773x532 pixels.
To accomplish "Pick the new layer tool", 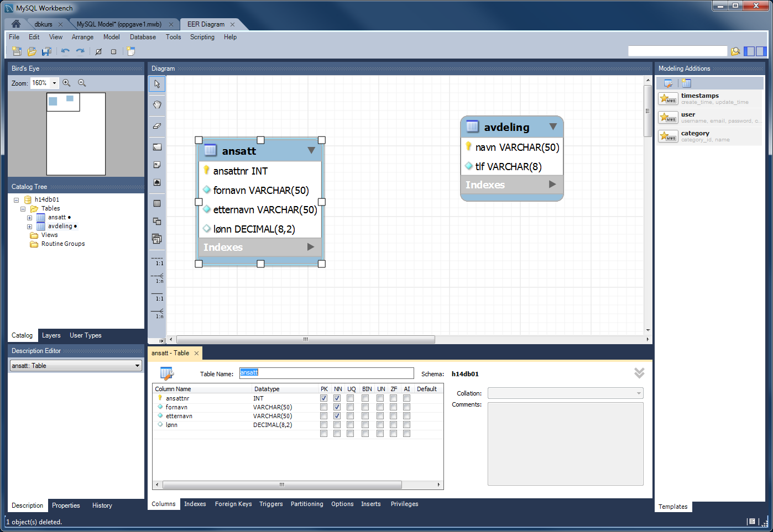I will [x=157, y=147].
